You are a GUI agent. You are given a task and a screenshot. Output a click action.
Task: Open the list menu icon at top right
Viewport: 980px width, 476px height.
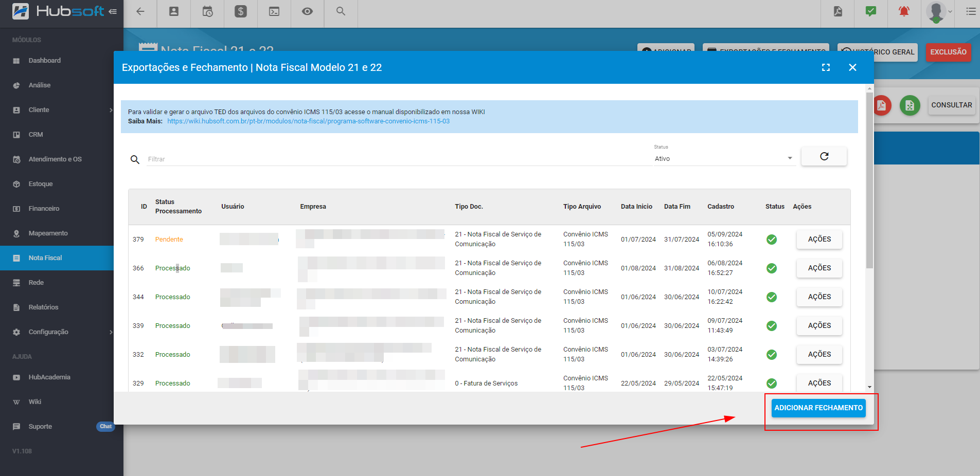pyautogui.click(x=971, y=11)
